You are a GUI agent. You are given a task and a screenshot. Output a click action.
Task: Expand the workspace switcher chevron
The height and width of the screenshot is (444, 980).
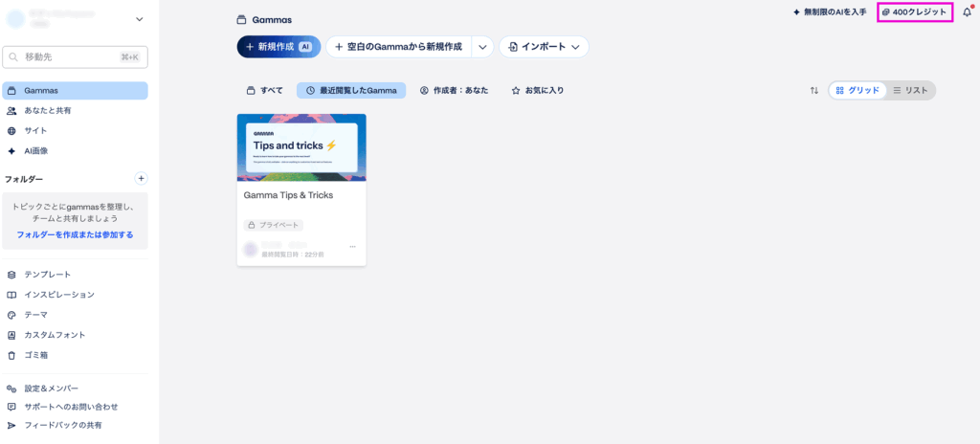(139, 19)
